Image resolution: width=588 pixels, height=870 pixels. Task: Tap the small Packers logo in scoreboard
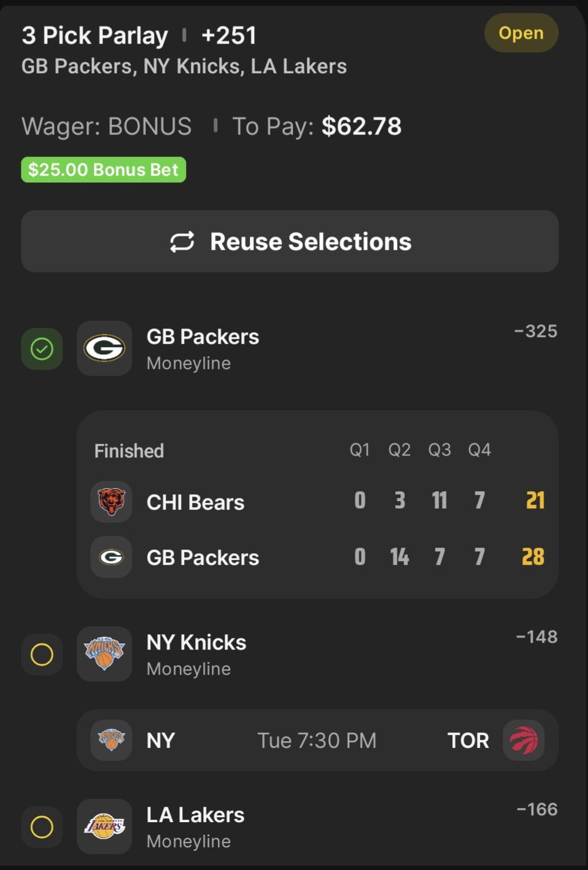point(111,557)
